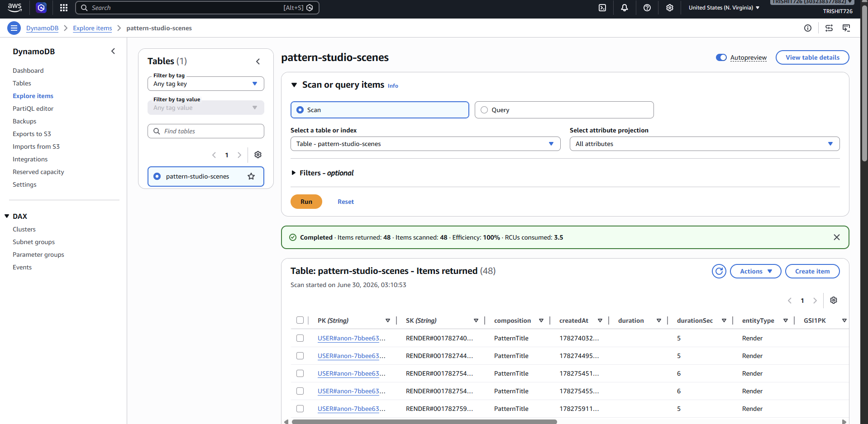Viewport: 868px width, 424px height.
Task: Follow the DynamoDB breadcrumb link
Action: (x=42, y=28)
